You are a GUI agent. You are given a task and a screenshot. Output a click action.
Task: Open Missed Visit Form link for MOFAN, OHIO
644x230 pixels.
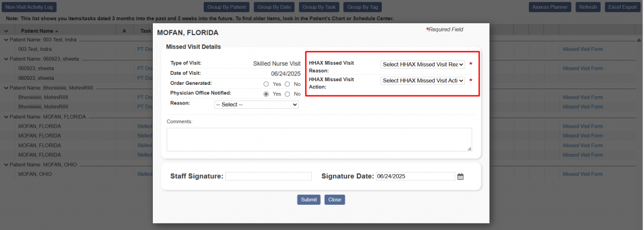582,174
